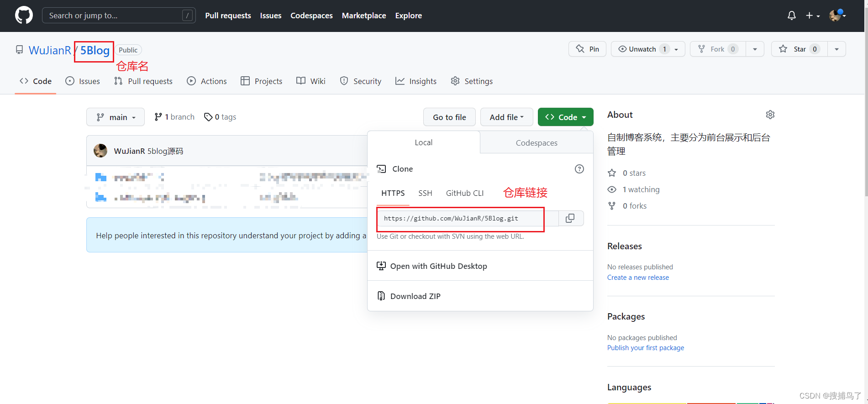Open the Security tab
This screenshot has width=868, height=404.
[361, 81]
